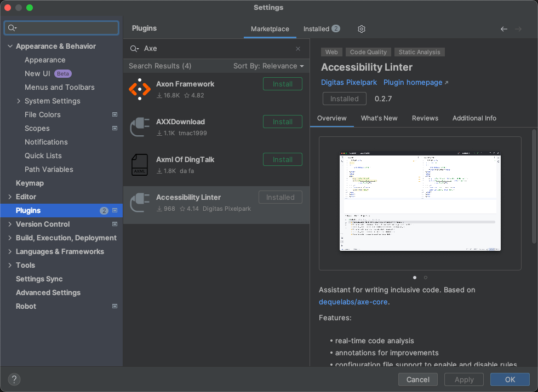Open the plugins settings gear menu
Viewport: 538px width, 392px height.
click(360, 28)
